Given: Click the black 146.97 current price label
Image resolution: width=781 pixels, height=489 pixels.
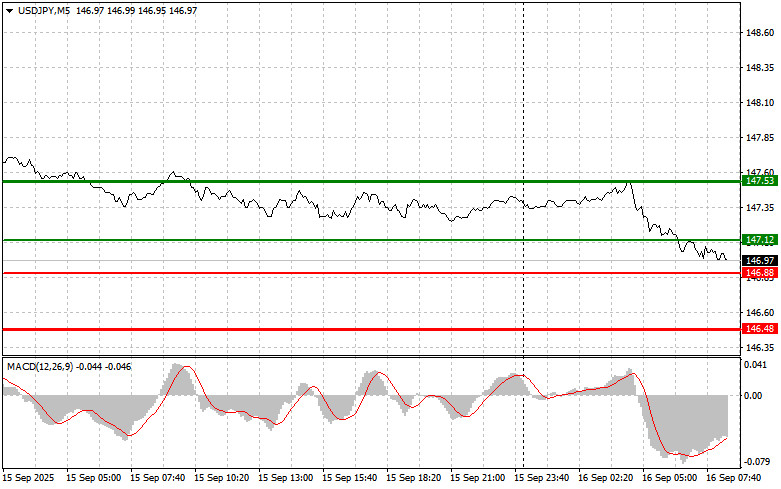Looking at the screenshot, I should coord(759,260).
